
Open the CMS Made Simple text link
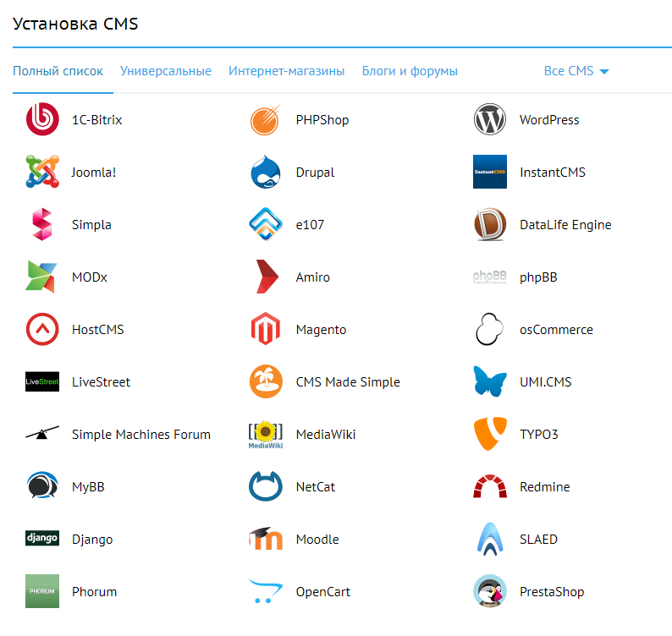pos(348,381)
